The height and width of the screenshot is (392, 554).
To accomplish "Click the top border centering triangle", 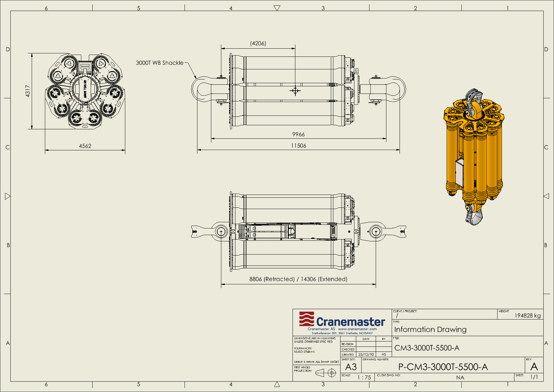I will 277,8.
